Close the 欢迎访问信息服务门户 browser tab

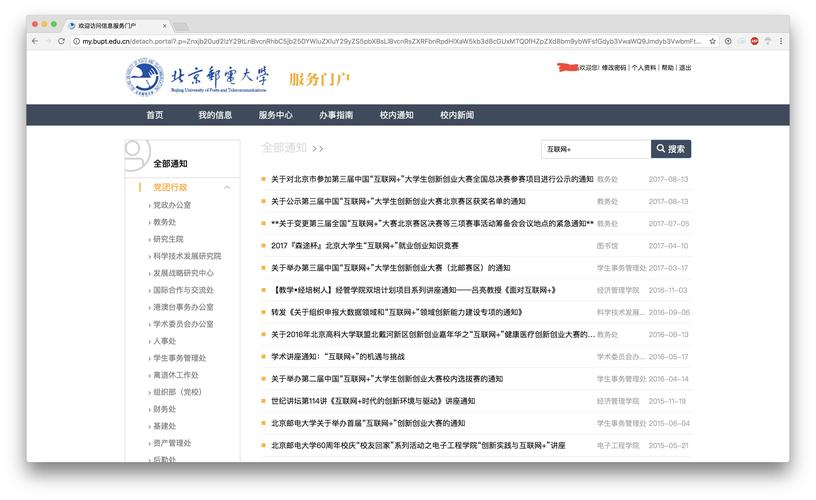coord(164,25)
